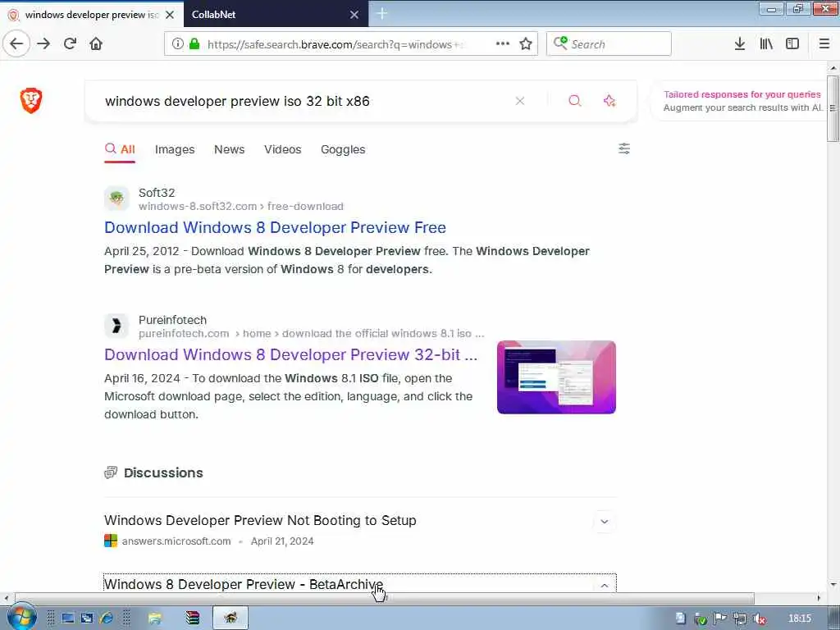Open the page actions three-dot menu
The width and height of the screenshot is (840, 630).
click(503, 43)
